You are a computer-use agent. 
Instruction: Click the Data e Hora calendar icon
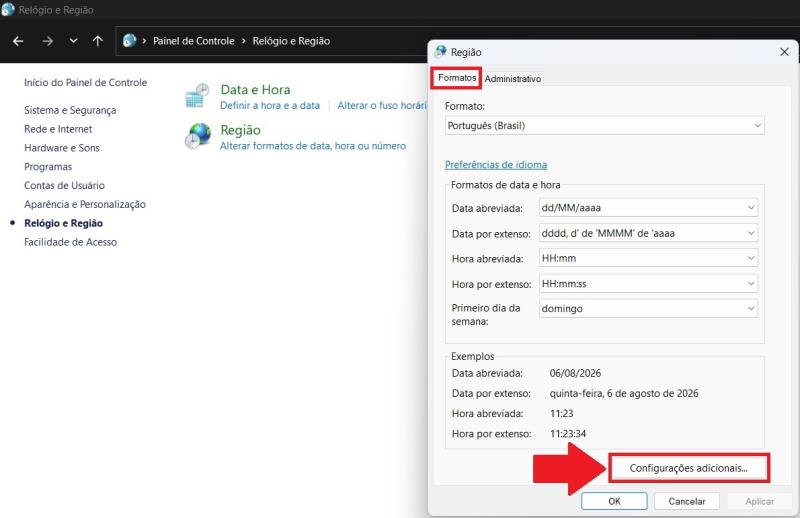[x=197, y=96]
